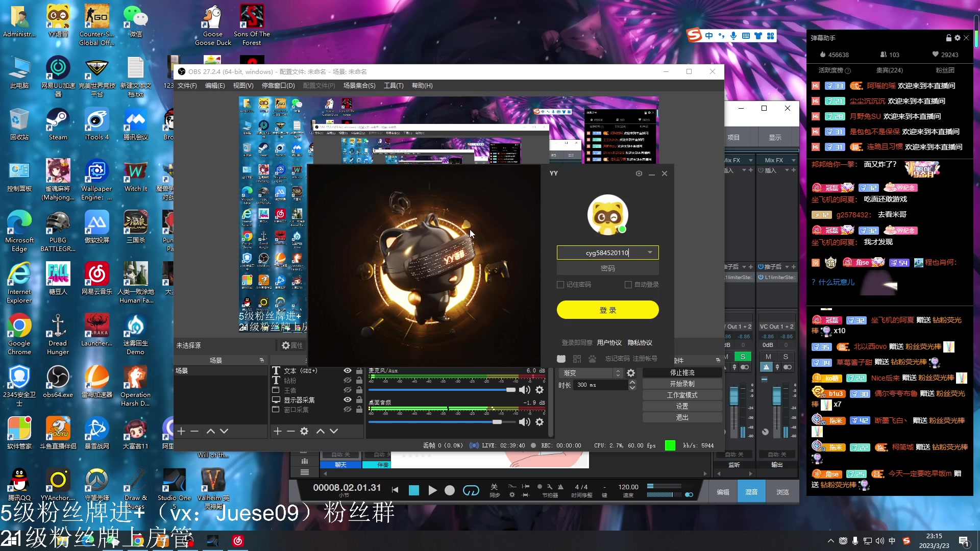980x551 pixels.
Task: Open Goose Goose Duck desktop icon
Action: [213, 25]
